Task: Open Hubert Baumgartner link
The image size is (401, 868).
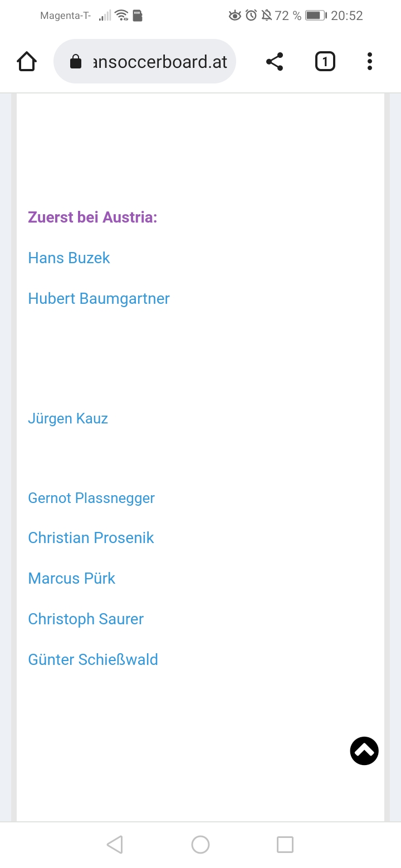Action: tap(99, 299)
